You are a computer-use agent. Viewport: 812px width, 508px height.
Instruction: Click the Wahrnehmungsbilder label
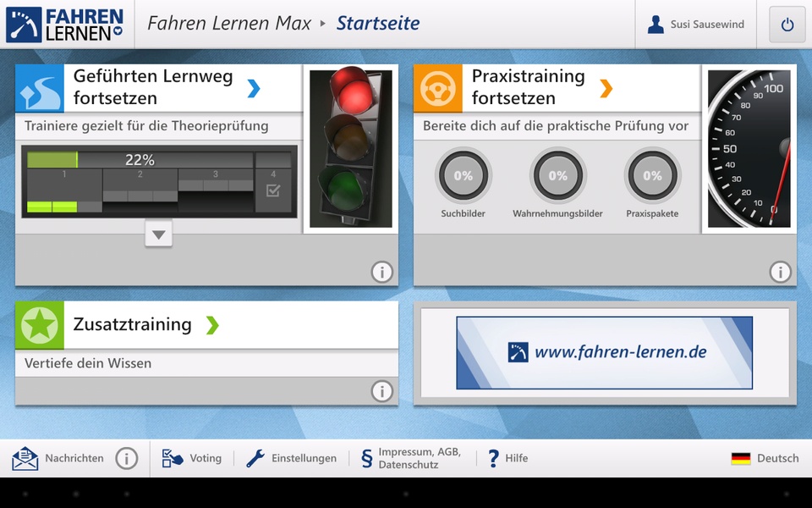tap(557, 213)
